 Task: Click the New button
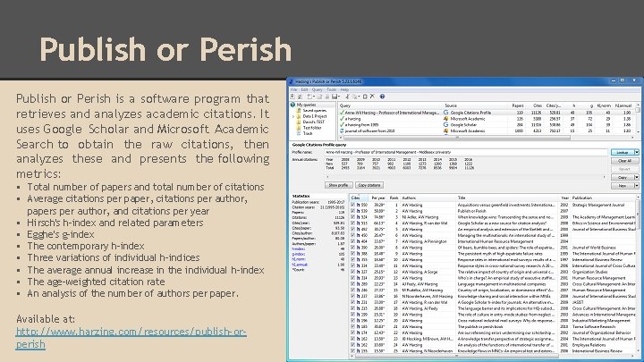tap(623, 186)
